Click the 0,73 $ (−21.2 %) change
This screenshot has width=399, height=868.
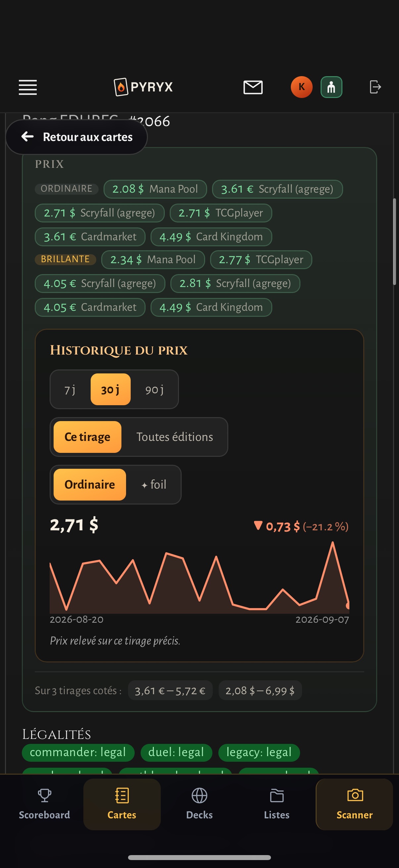coord(301,526)
